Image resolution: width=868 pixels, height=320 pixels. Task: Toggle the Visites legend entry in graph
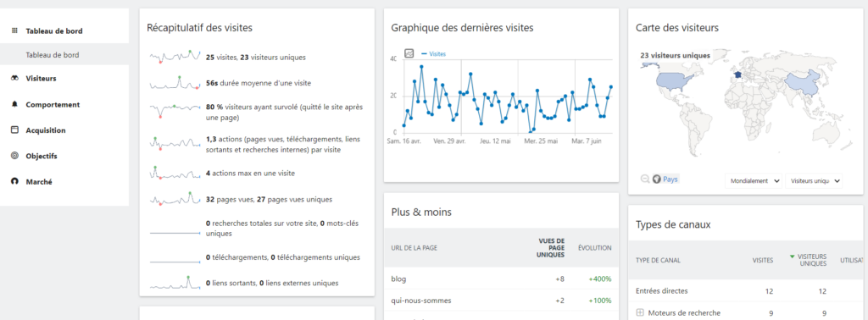tap(433, 53)
